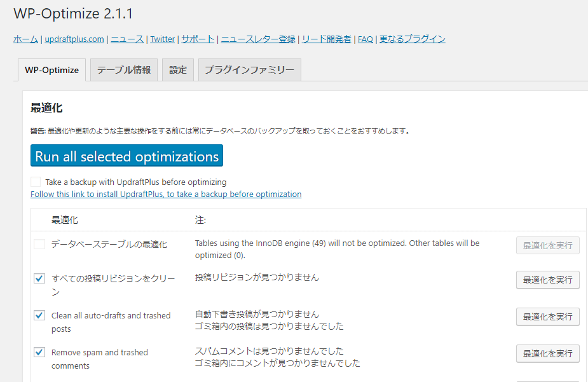Image resolution: width=588 pixels, height=382 pixels.
Task: Run 最適化を実行 for auto-drafts row
Action: point(547,317)
